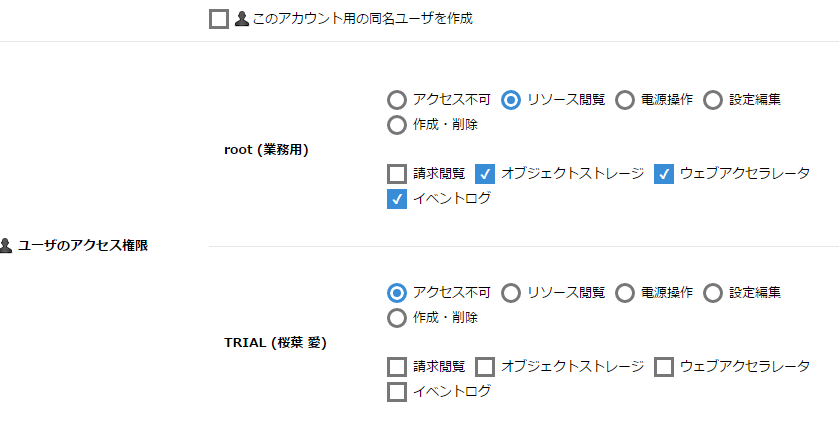The image size is (839, 430).
Task: Uncheck ウェブアクセラレータ for root (業務用)
Action: click(664, 174)
